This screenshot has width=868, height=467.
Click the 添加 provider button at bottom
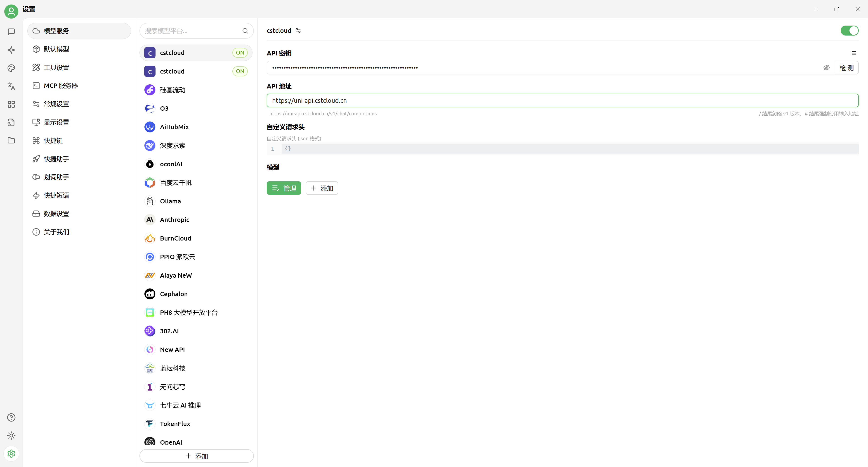196,456
